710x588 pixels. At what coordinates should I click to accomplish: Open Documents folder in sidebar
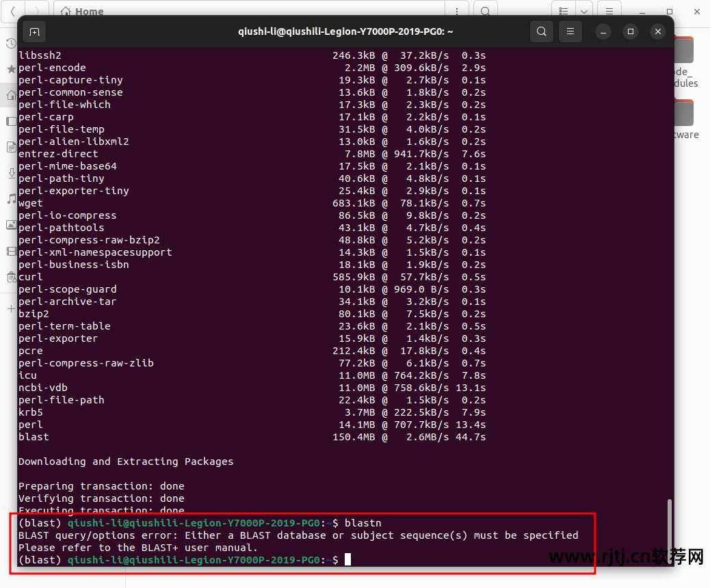pyautogui.click(x=11, y=147)
